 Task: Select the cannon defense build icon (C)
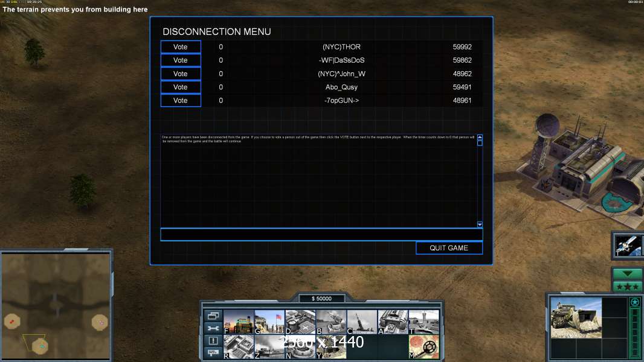[x=362, y=322]
